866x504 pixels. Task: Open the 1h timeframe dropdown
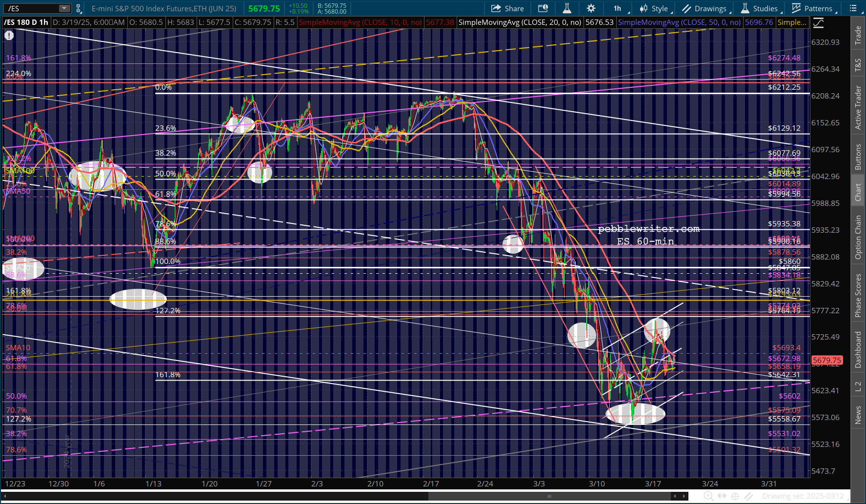point(620,8)
